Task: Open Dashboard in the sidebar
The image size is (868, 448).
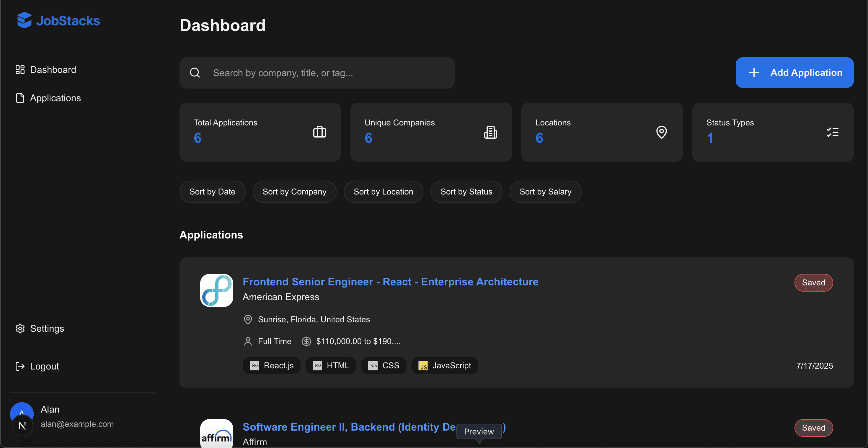Action: (46, 70)
